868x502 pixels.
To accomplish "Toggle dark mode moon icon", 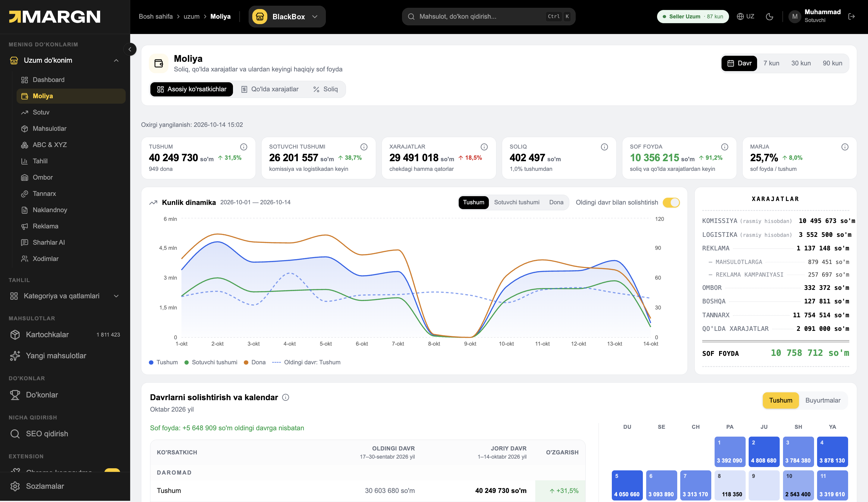I will coord(769,17).
